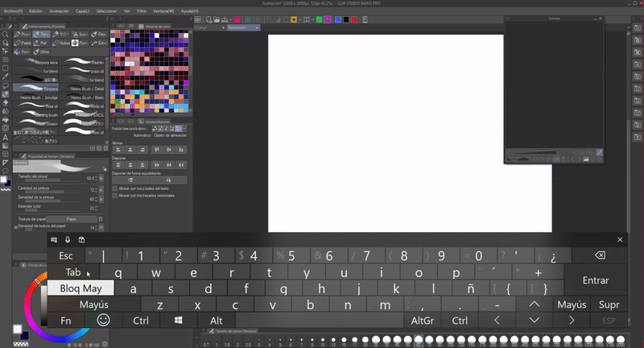Select the rectangle marquee tool
This screenshot has height=348, width=644.
tap(6, 68)
